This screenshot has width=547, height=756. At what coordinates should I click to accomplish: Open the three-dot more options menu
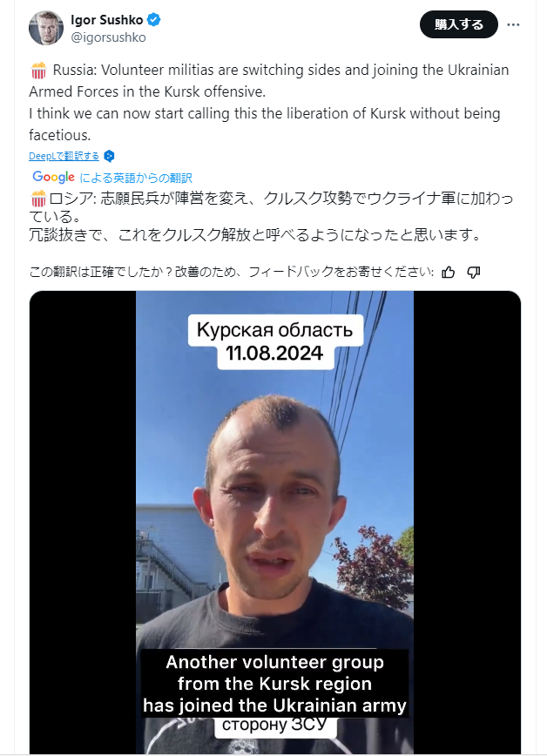tap(513, 24)
